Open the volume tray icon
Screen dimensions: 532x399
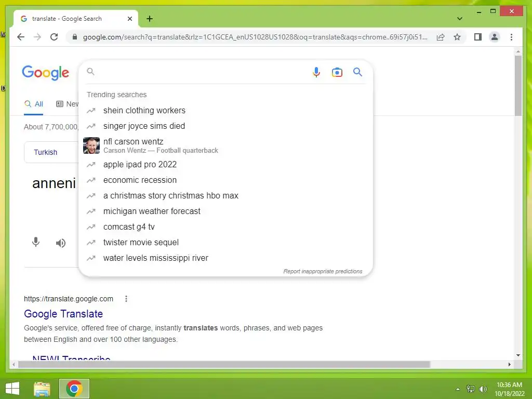(483, 389)
